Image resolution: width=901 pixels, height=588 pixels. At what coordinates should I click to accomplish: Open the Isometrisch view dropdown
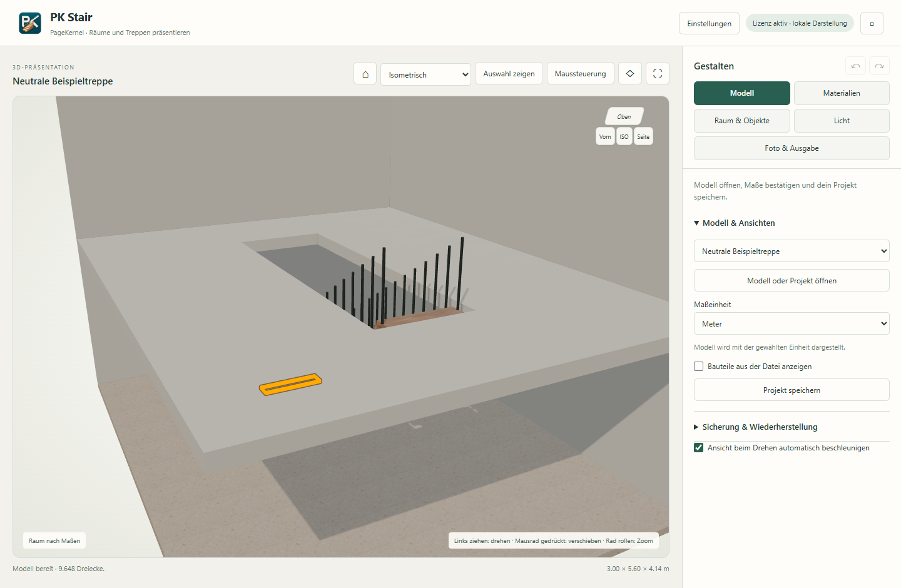(425, 74)
